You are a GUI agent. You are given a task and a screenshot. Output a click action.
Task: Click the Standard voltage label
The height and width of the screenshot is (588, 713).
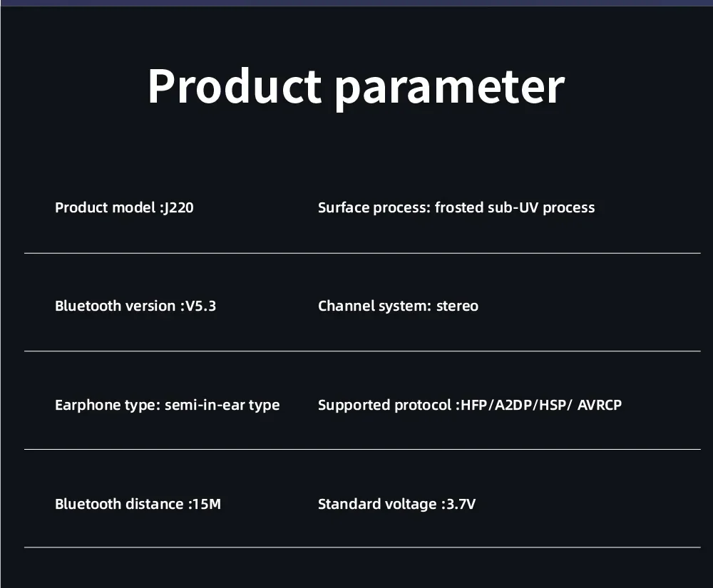tap(376, 505)
